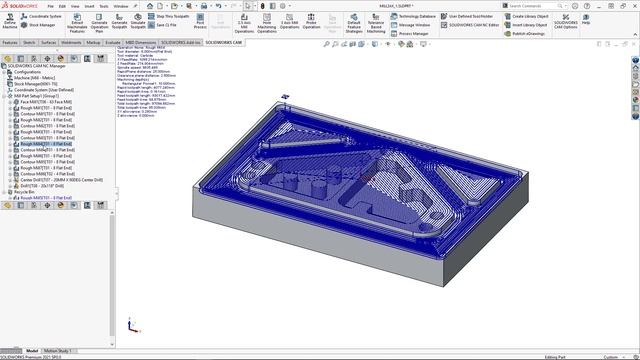Click Extract Machinable Features

(x=77, y=23)
